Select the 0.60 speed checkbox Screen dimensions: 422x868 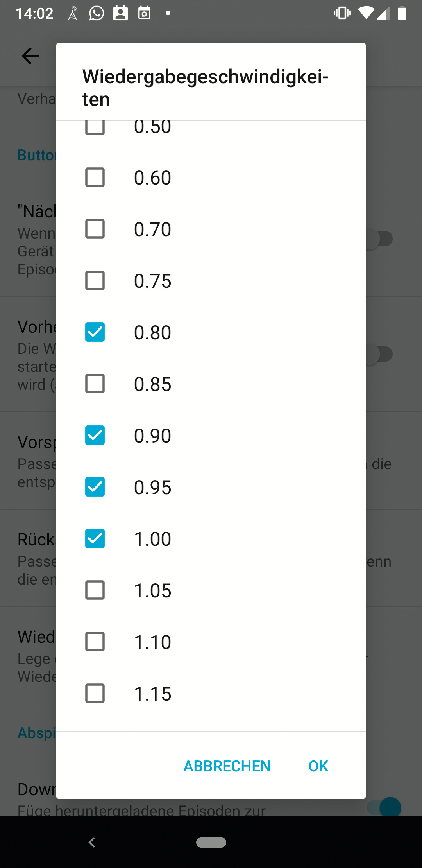95,177
